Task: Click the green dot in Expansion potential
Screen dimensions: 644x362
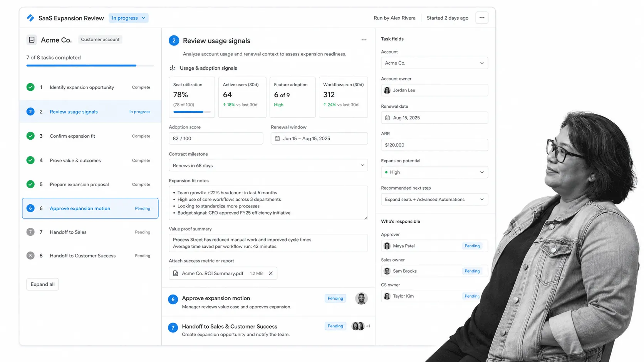Action: (386, 172)
